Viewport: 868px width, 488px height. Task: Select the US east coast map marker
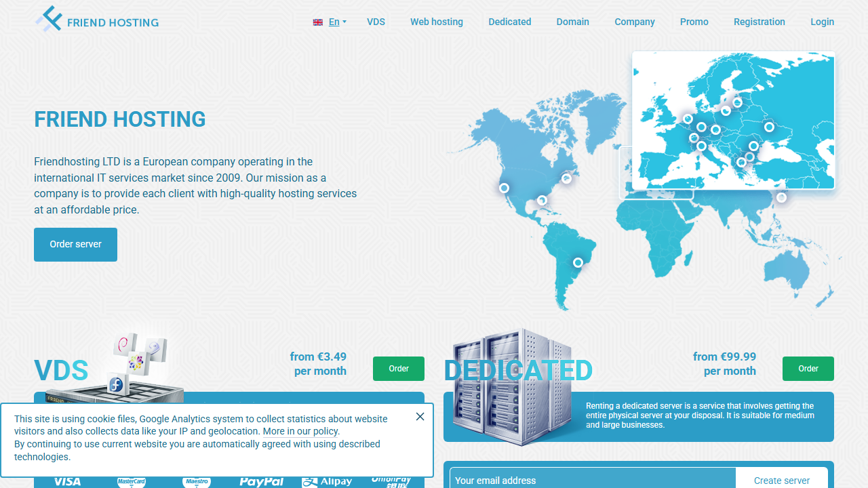click(566, 179)
